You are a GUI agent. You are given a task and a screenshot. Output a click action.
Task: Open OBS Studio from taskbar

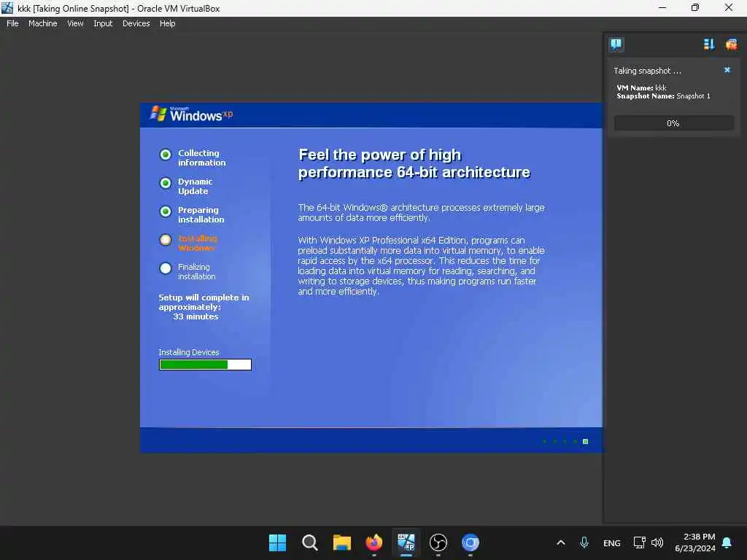click(x=438, y=542)
